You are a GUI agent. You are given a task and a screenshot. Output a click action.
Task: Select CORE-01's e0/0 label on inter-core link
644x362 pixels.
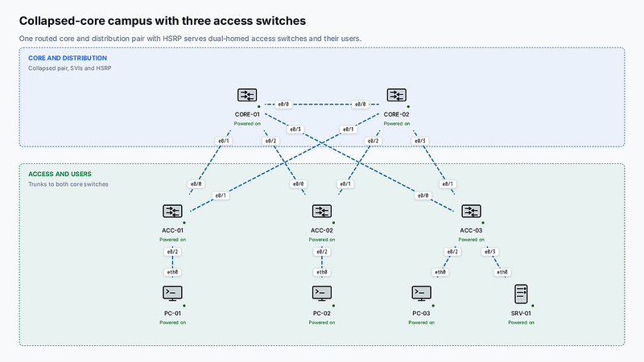pyautogui.click(x=283, y=105)
